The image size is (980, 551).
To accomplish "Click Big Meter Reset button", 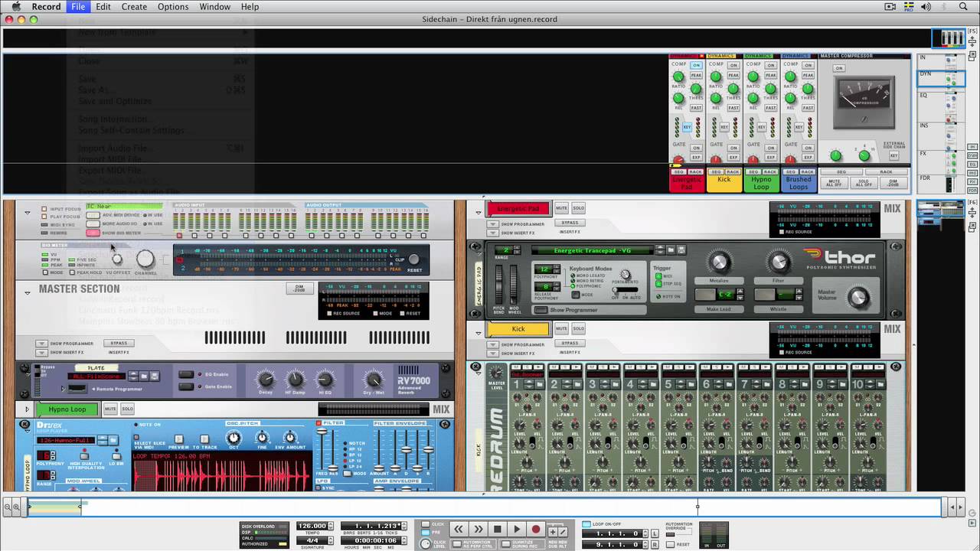I will (413, 259).
